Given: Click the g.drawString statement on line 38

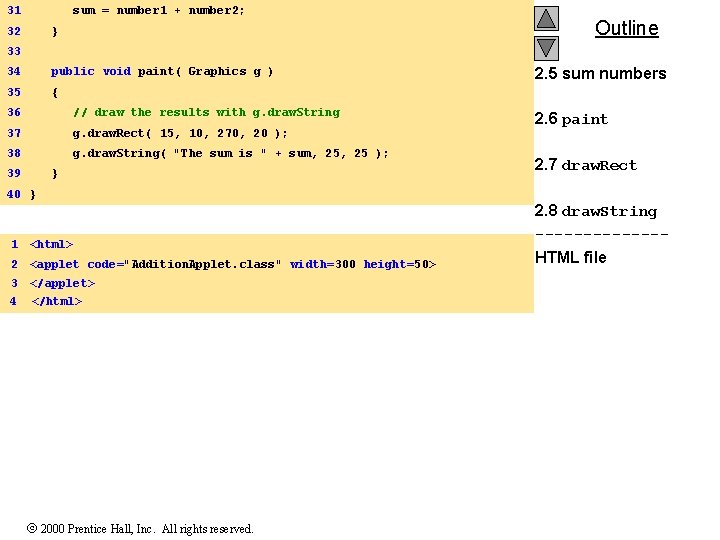Looking at the screenshot, I should click(231, 153).
